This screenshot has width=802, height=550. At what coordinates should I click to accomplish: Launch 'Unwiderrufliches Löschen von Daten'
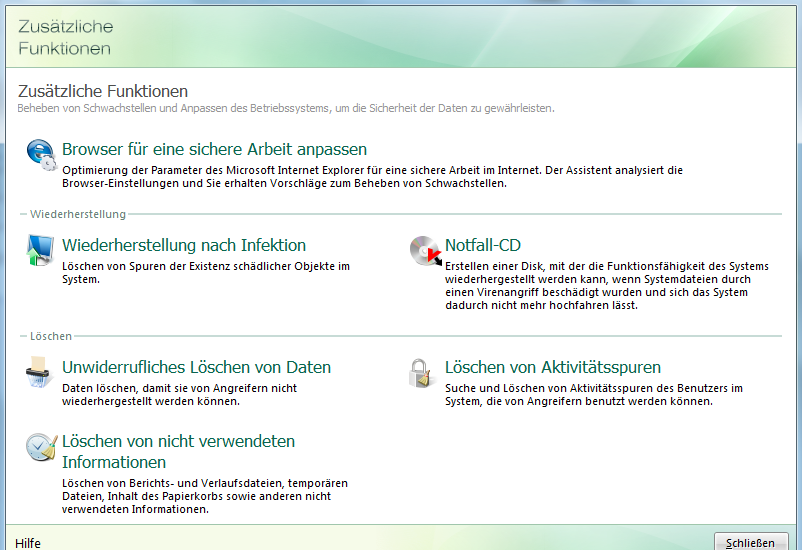pyautogui.click(x=196, y=367)
